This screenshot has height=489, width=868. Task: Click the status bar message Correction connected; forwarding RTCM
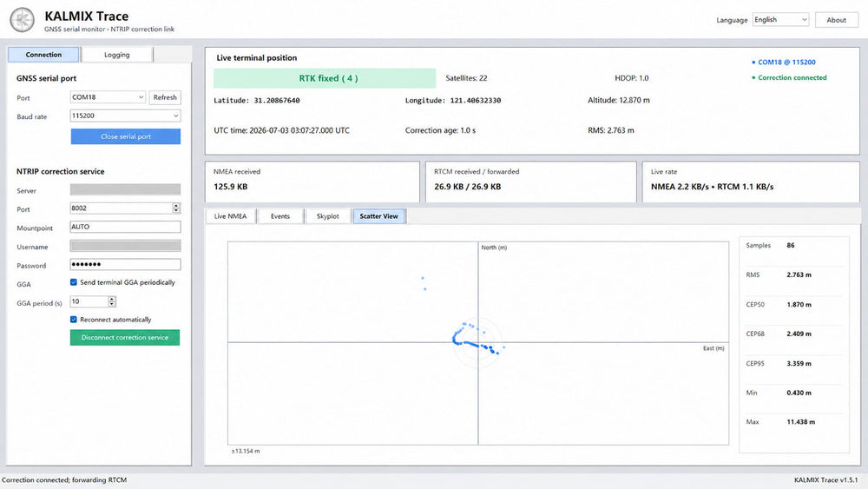pyautogui.click(x=64, y=480)
